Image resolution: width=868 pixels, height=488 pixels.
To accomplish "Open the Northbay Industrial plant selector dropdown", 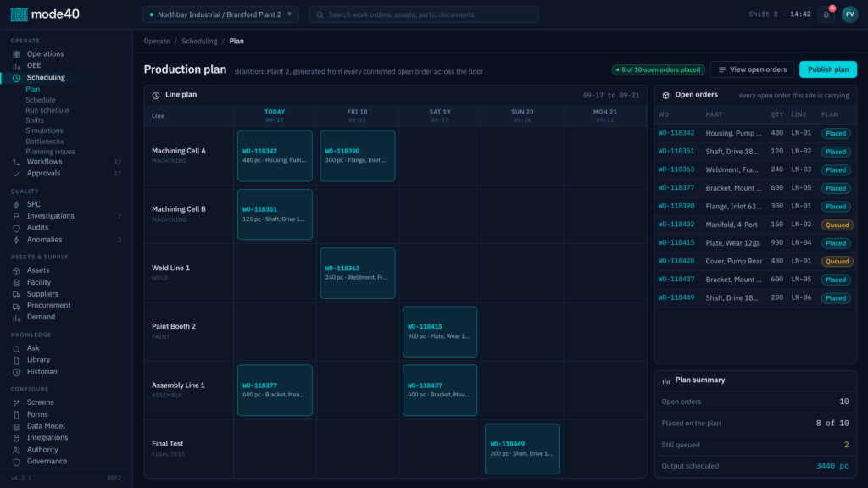I will click(220, 14).
